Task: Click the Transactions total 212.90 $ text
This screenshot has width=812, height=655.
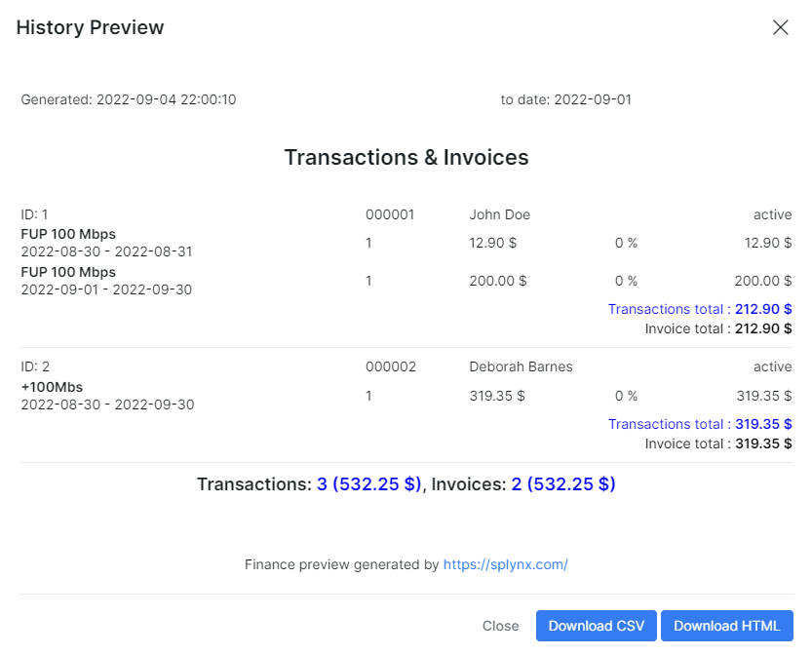Action: [700, 309]
